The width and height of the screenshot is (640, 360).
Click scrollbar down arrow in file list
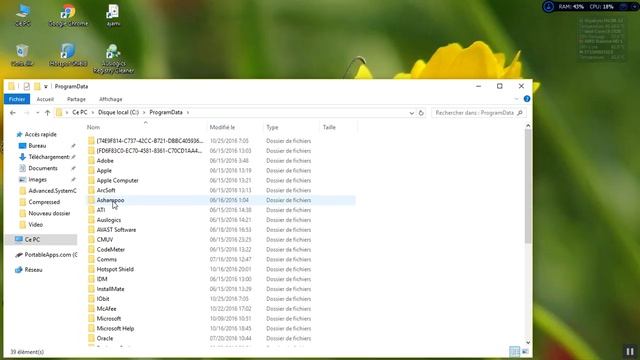(x=528, y=342)
